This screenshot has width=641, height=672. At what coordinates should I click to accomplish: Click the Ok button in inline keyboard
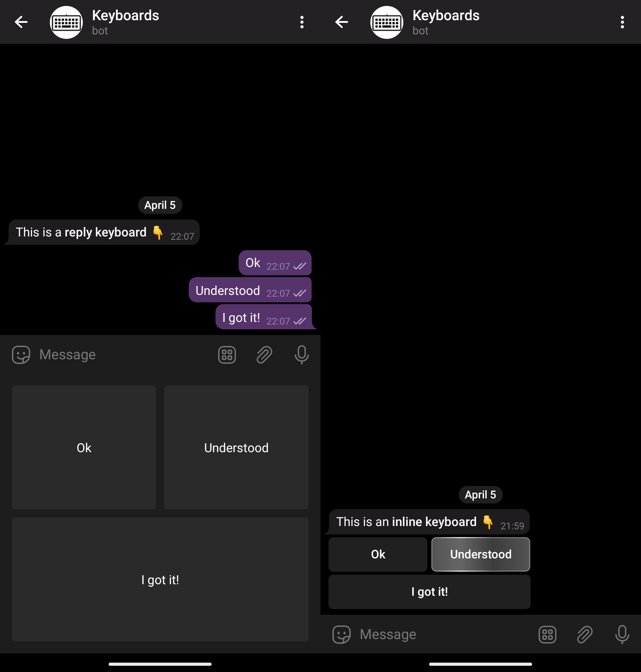coord(377,554)
